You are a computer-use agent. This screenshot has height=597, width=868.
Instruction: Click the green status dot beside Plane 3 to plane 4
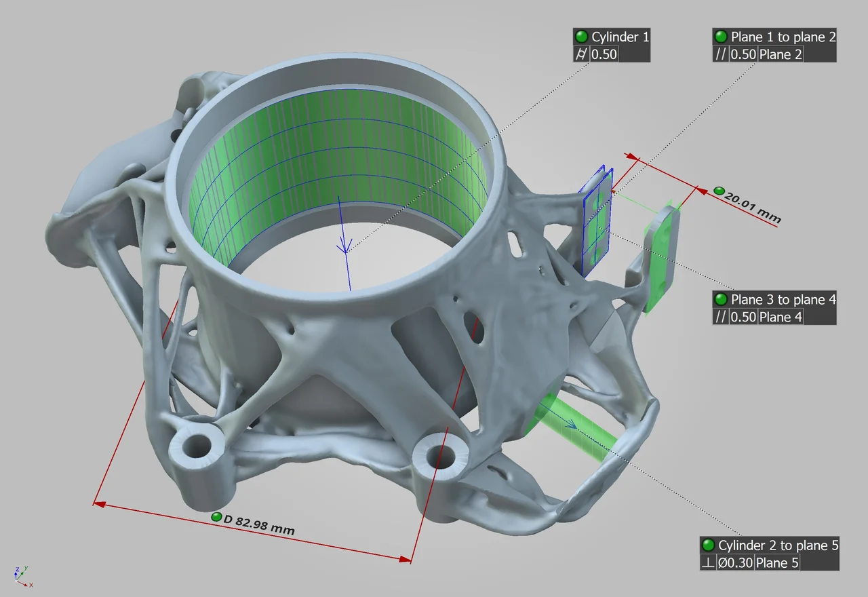(720, 299)
